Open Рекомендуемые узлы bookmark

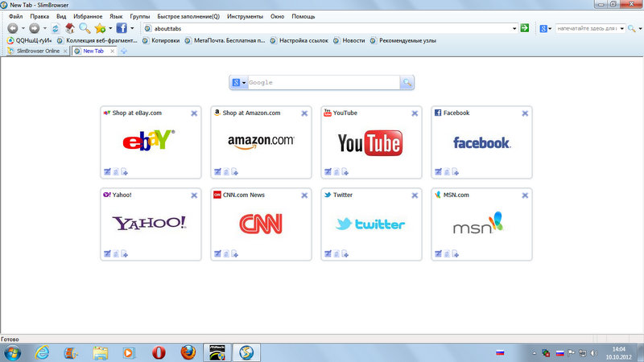click(403, 41)
